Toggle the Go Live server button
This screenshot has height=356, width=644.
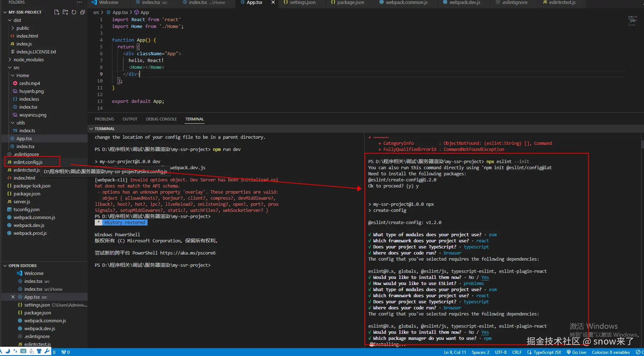(577, 352)
